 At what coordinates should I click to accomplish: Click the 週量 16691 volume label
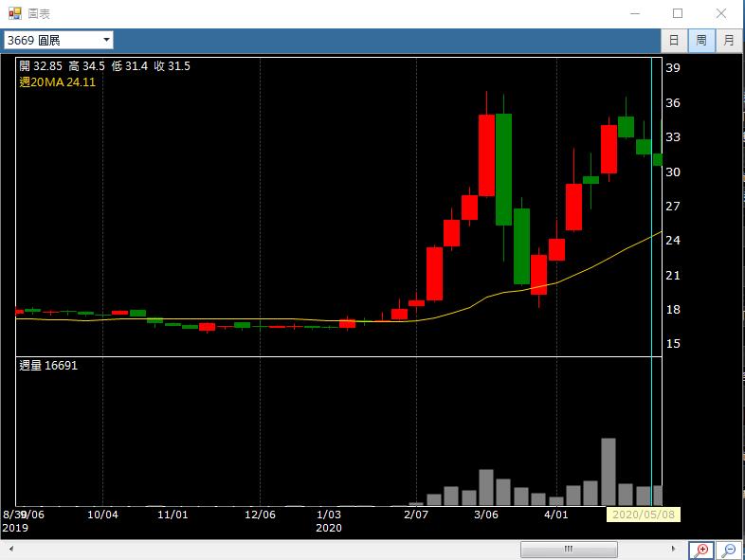[48, 365]
